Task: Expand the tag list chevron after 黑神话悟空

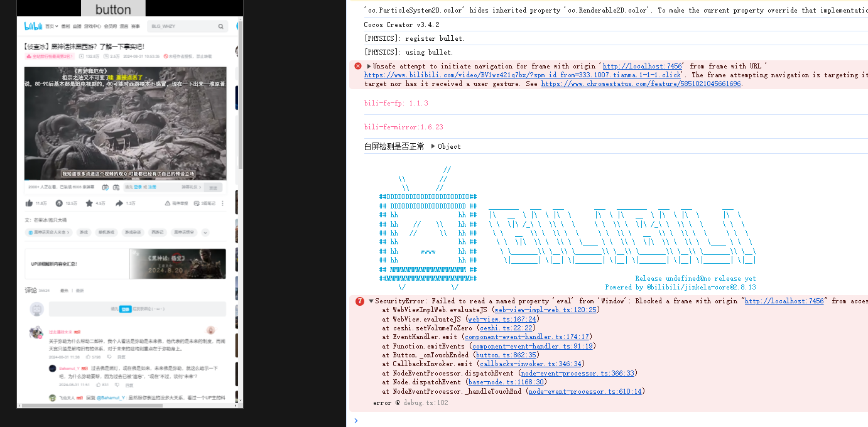Action: 205,232
